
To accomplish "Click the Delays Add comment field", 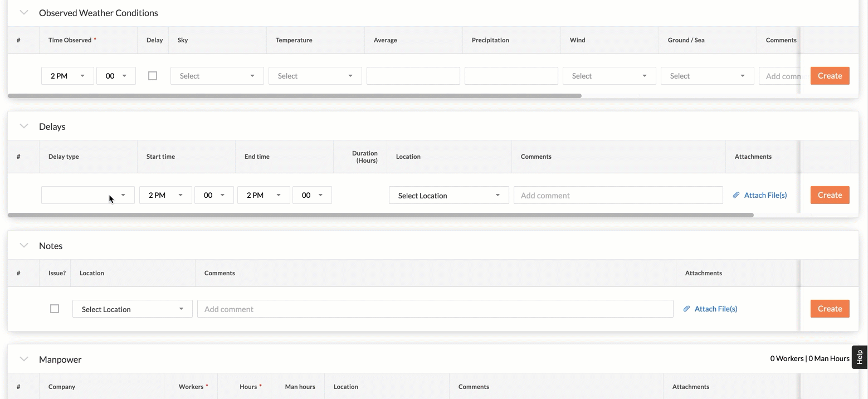I will click(618, 195).
